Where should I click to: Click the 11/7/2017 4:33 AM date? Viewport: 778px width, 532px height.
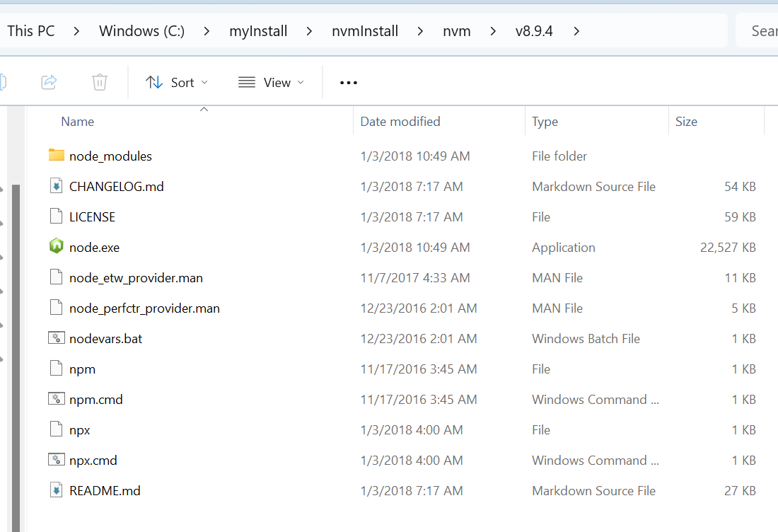(414, 278)
